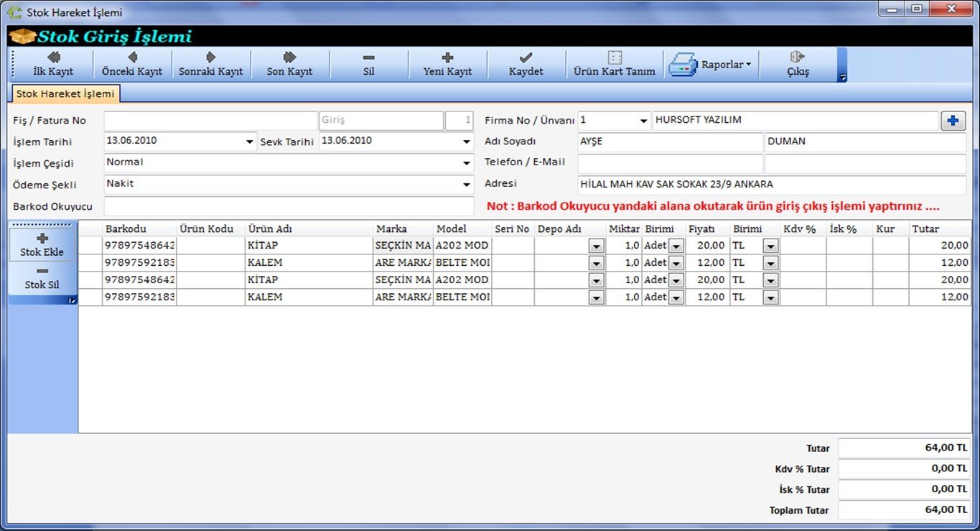Screen dimensions: 980x531
Task: Select the Stok Hareket İşlemi tab
Action: tap(65, 94)
